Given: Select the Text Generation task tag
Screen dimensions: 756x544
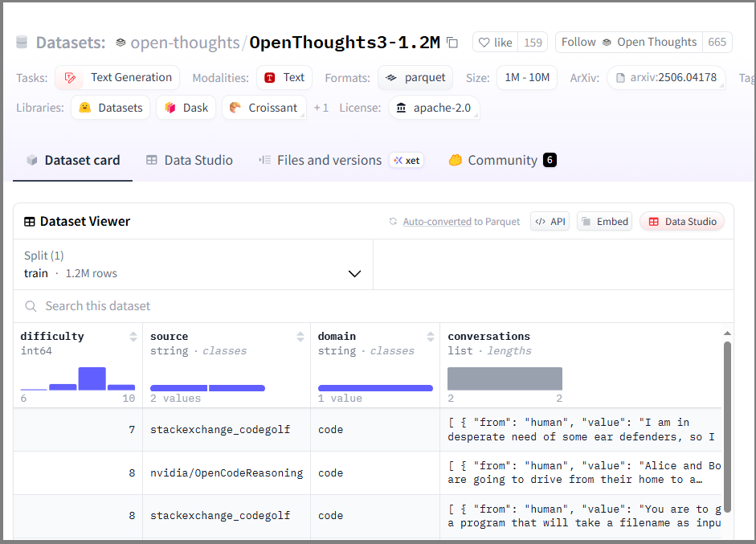Looking at the screenshot, I should coord(117,78).
